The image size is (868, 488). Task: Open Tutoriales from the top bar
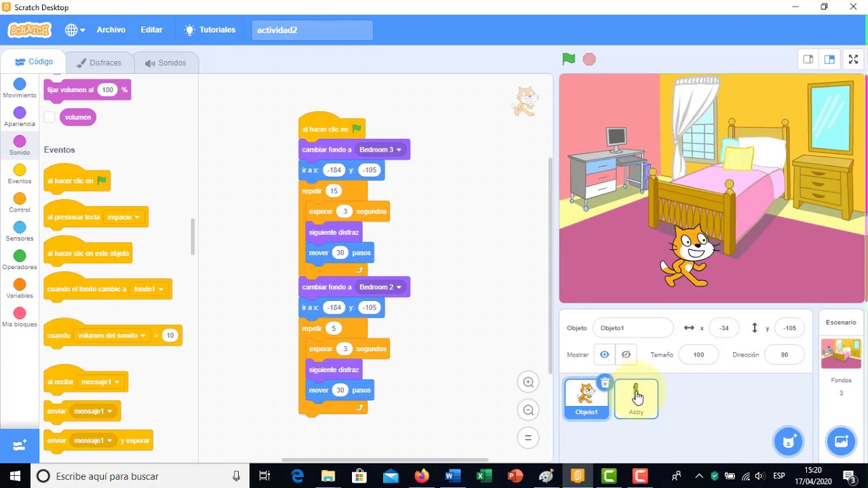click(210, 30)
